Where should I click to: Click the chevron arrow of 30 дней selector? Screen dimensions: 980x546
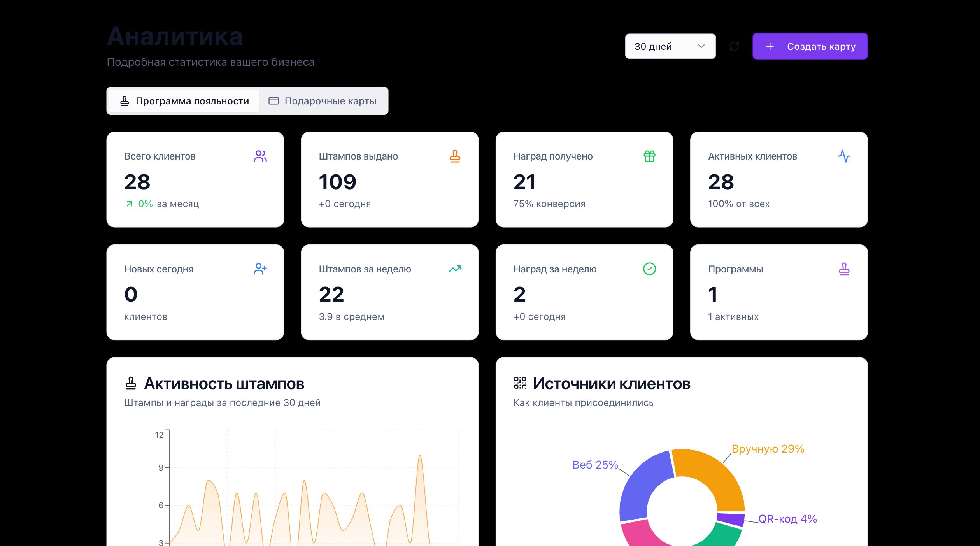[701, 46]
